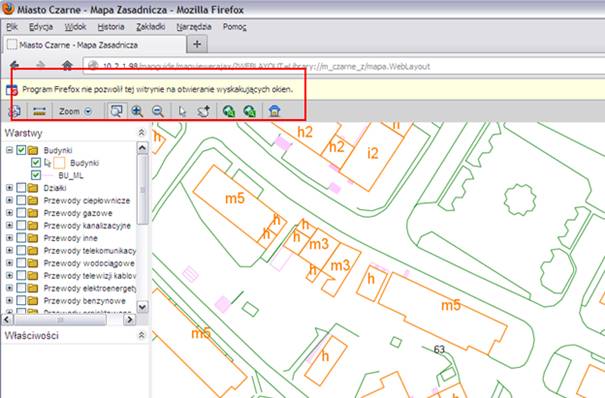Click the i2 building on map
The image size is (605, 398).
373,153
